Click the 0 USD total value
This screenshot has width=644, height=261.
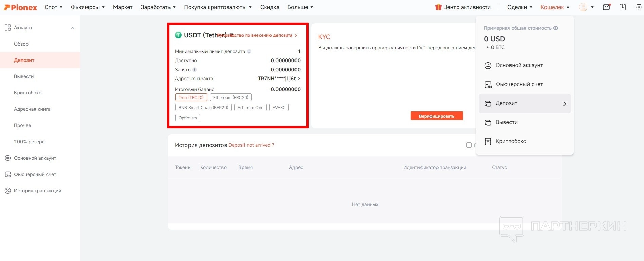click(x=495, y=39)
